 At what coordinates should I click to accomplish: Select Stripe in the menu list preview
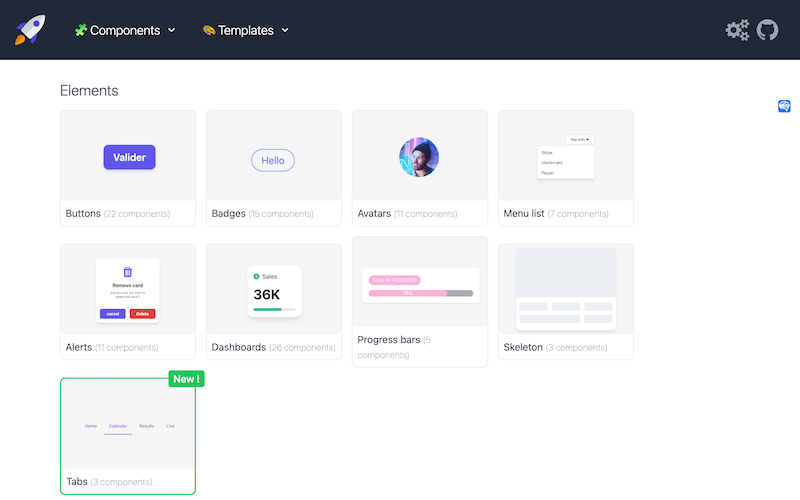547,153
